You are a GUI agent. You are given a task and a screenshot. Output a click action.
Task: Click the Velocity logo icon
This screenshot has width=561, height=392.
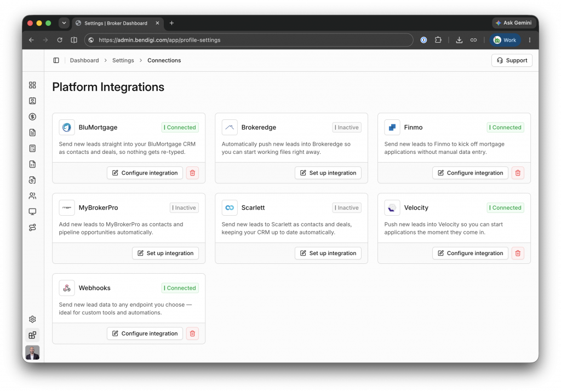pos(392,208)
